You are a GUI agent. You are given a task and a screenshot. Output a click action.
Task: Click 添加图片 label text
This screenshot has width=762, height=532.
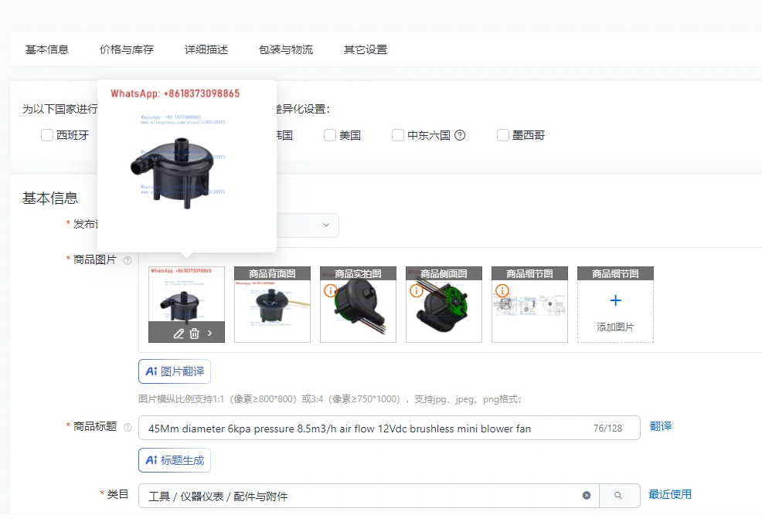[615, 327]
